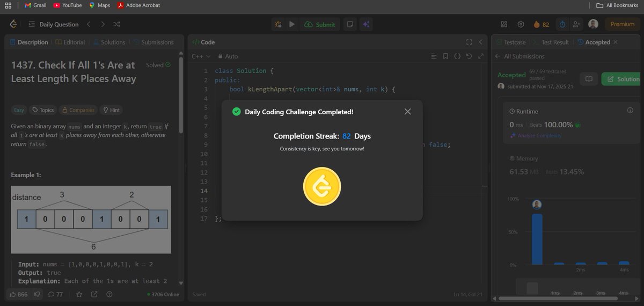This screenshot has height=306, width=644.
Task: Select the Accepted tab
Action: coord(594,42)
